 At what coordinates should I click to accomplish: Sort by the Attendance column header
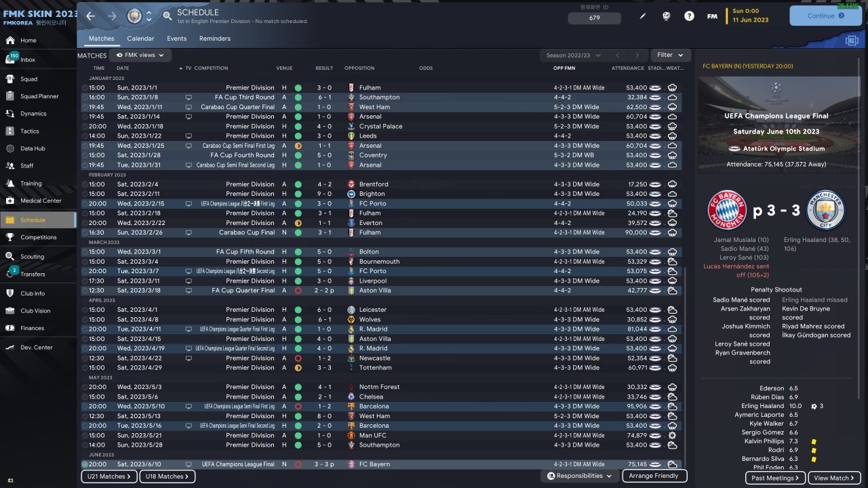pos(627,68)
